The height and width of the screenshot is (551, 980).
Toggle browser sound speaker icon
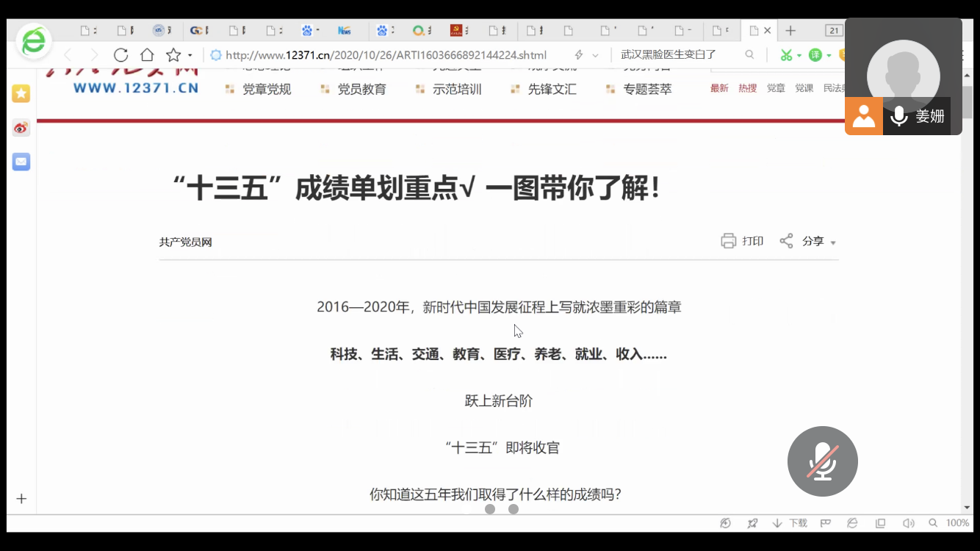tap(908, 523)
